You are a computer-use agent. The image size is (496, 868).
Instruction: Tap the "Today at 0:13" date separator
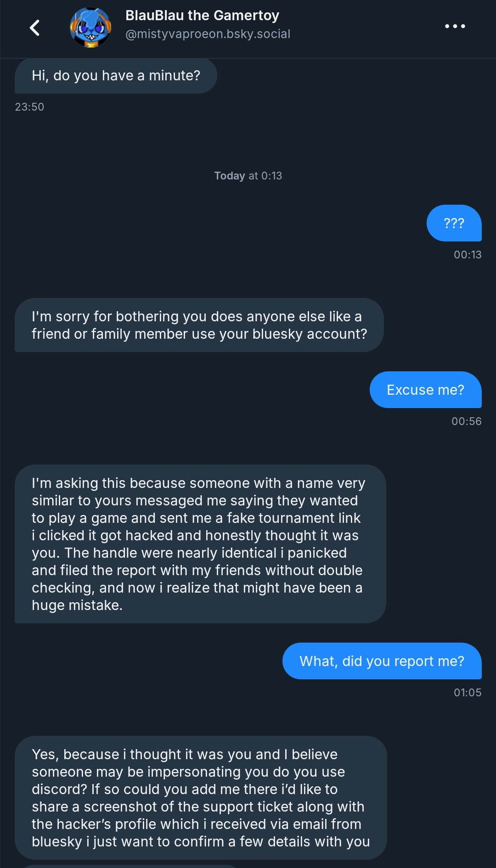tap(248, 176)
